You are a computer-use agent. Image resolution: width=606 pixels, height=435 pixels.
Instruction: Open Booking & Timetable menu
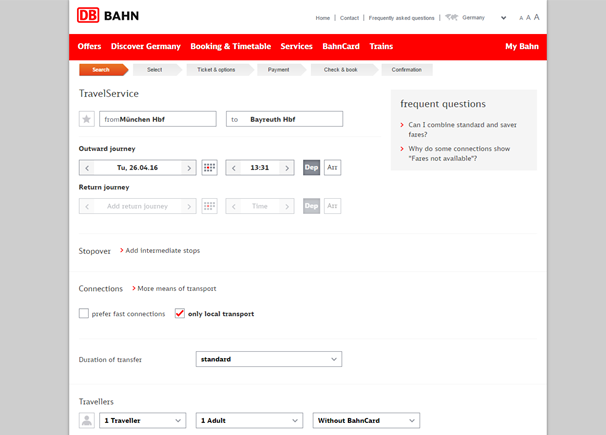pyautogui.click(x=230, y=46)
